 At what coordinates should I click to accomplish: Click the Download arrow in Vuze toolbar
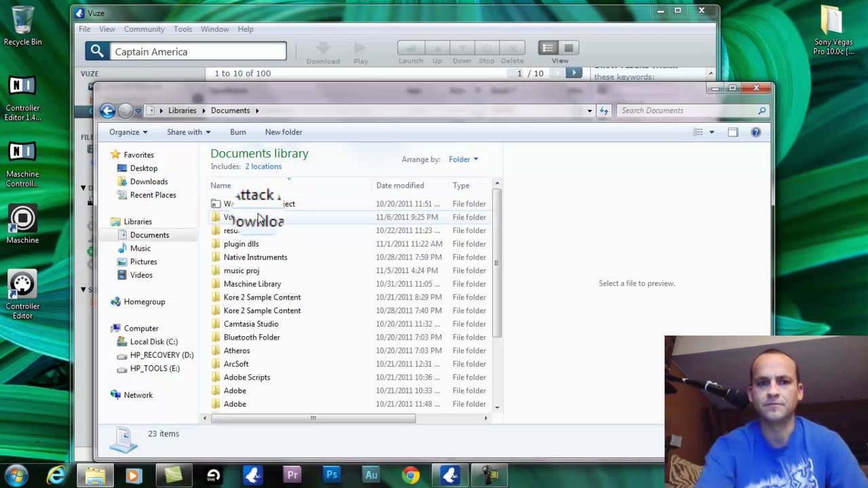(x=323, y=49)
